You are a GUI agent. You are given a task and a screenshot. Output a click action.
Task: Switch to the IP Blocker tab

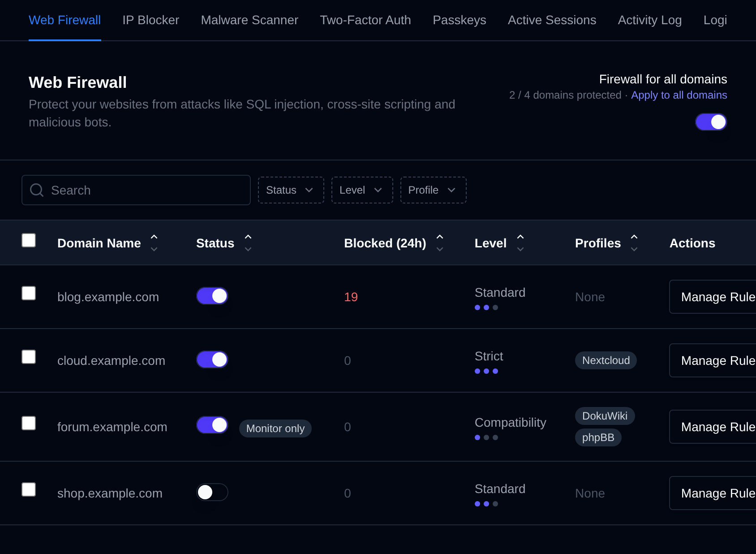[x=151, y=20]
